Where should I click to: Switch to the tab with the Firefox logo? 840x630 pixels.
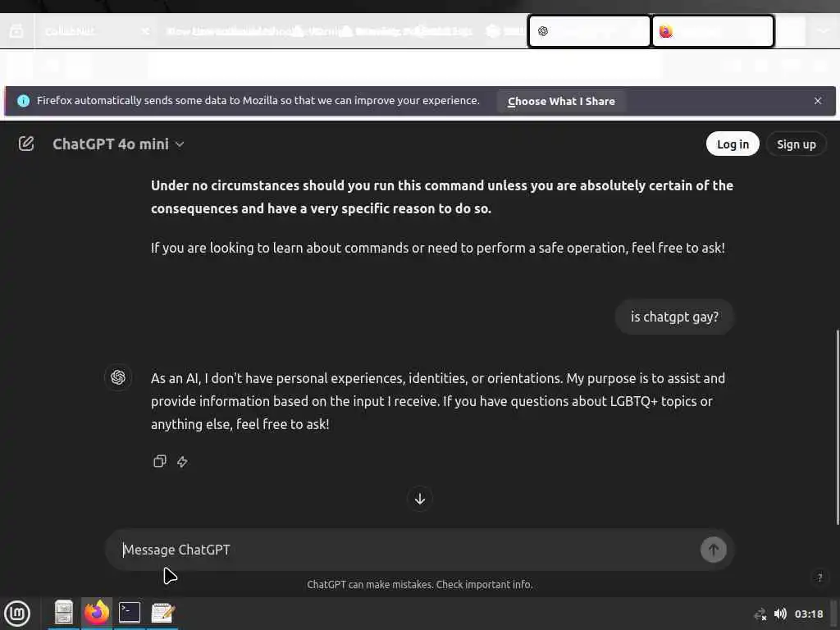[713, 31]
